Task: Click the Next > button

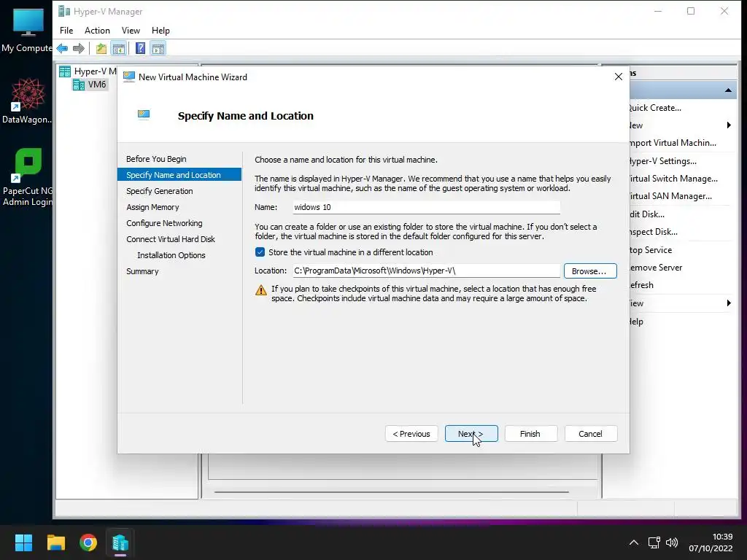Action: pyautogui.click(x=471, y=434)
